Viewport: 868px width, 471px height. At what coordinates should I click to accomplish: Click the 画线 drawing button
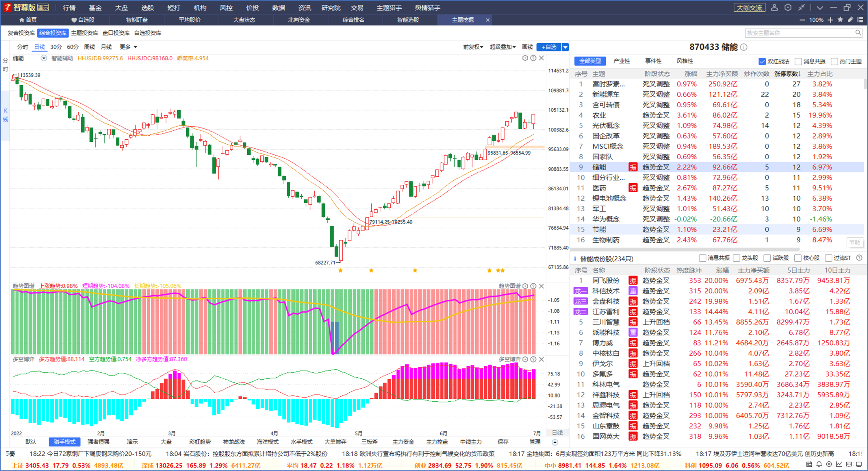527,47
